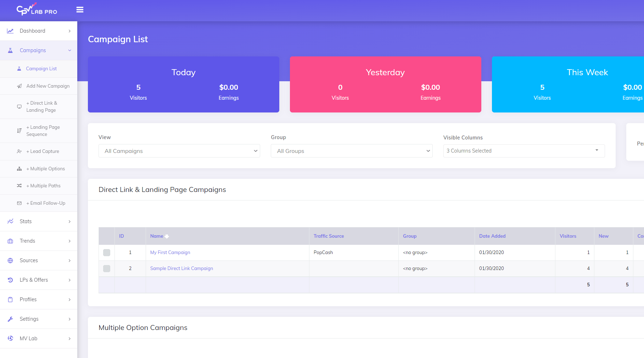Click the Sources globe icon
Screen dimensions: 644x358
click(x=10, y=260)
